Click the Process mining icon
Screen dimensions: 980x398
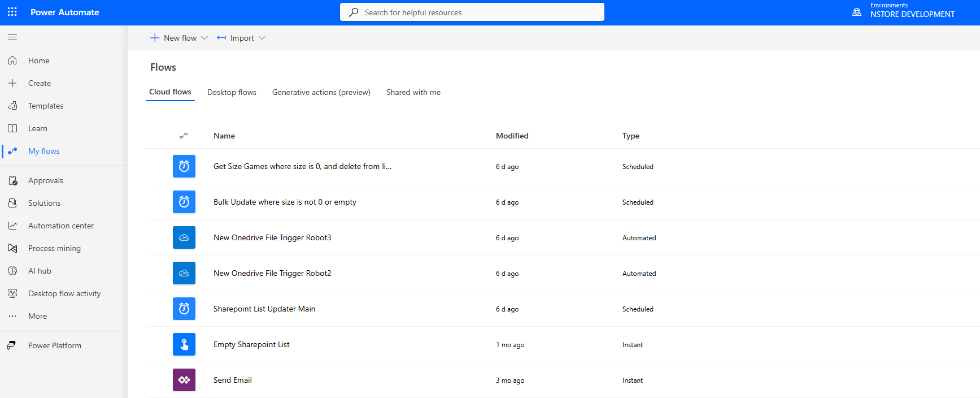coord(12,248)
